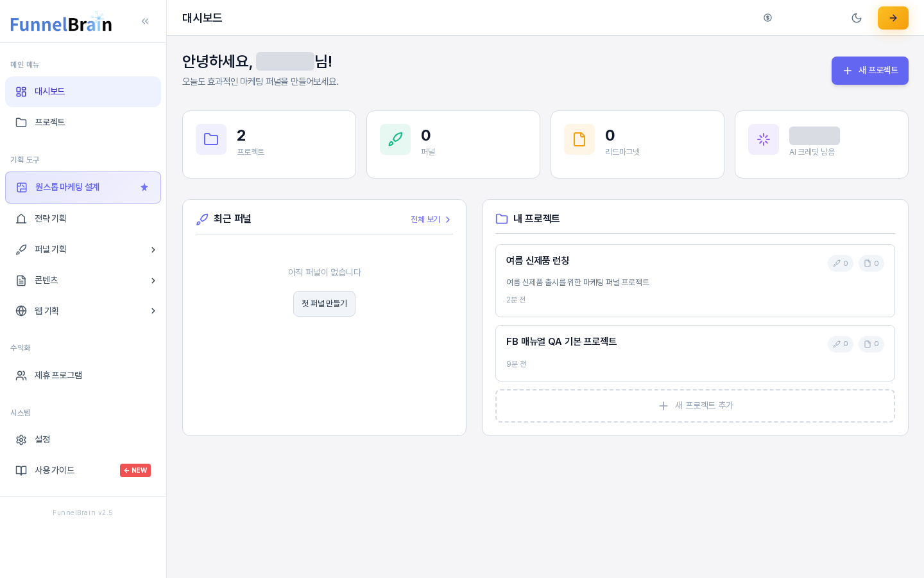
Task: Click the rocket icon next to 퍼널 기획
Action: tap(21, 250)
